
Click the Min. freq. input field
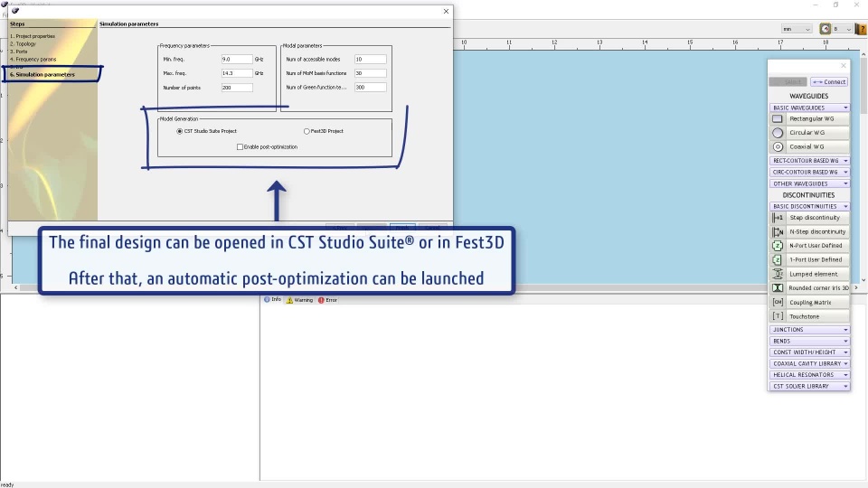coord(237,60)
